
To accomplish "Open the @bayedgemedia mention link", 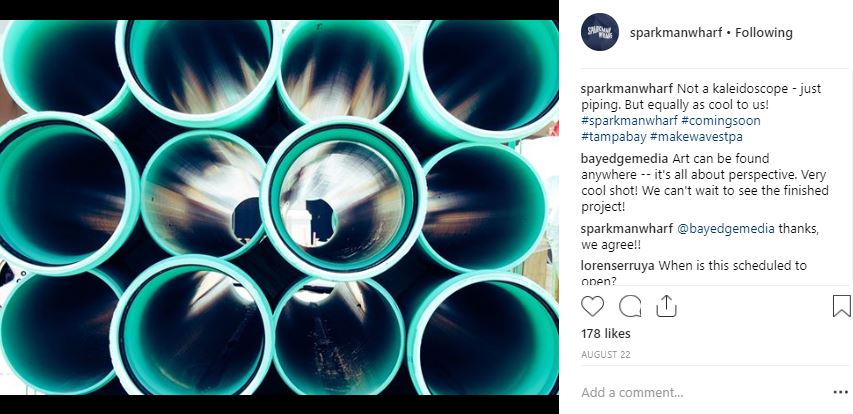I will [x=726, y=229].
